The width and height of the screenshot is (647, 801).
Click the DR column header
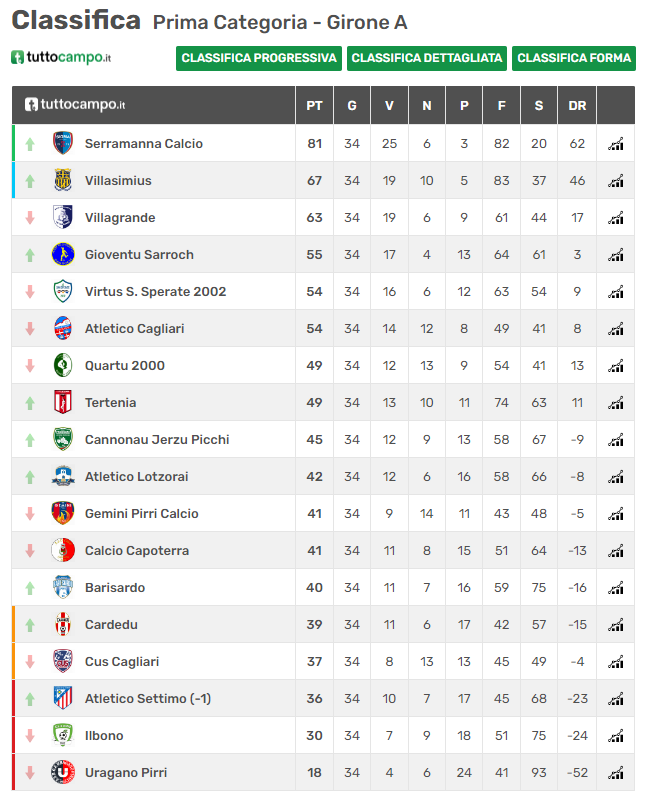point(577,106)
